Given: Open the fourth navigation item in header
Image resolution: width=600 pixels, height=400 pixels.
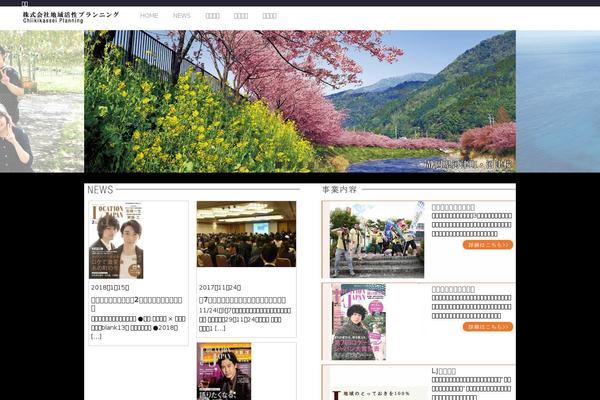Looking at the screenshot, I should (x=241, y=16).
